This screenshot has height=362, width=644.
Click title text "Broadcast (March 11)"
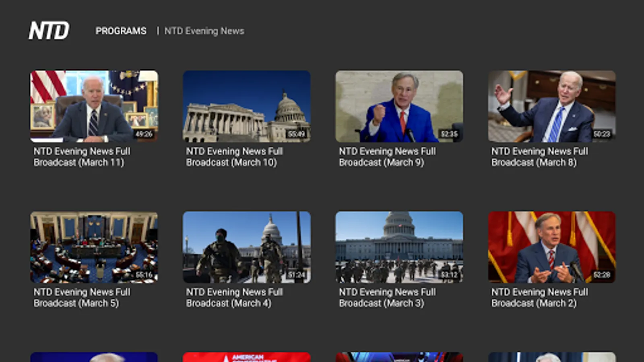point(79,162)
